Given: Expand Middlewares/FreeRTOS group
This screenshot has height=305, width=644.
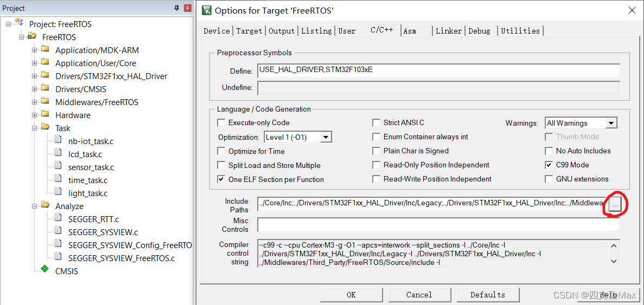Looking at the screenshot, I should tap(35, 102).
